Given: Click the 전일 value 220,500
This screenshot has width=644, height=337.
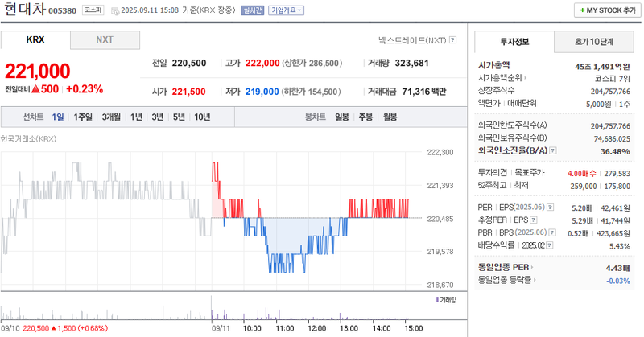Looking at the screenshot, I should click(189, 64).
